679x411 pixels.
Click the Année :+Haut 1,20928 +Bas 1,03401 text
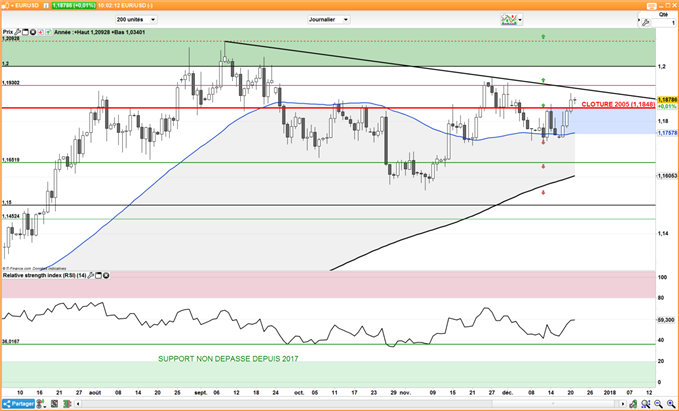(99, 32)
